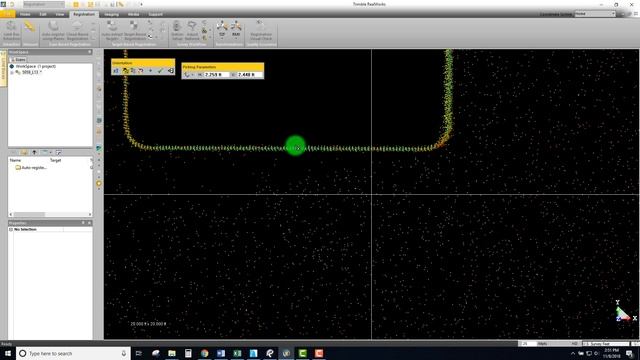Open the Home ribbon tab
This screenshot has height=360, width=640.
[x=25, y=14]
